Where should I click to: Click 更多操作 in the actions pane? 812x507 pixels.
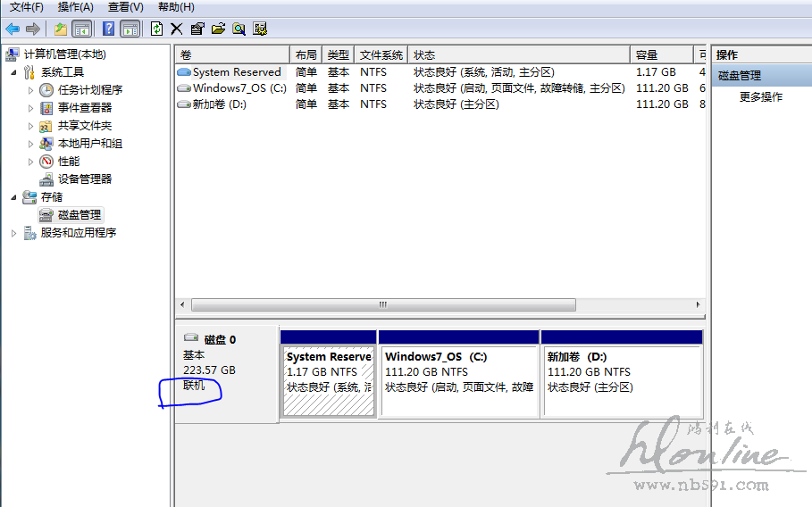click(x=760, y=97)
